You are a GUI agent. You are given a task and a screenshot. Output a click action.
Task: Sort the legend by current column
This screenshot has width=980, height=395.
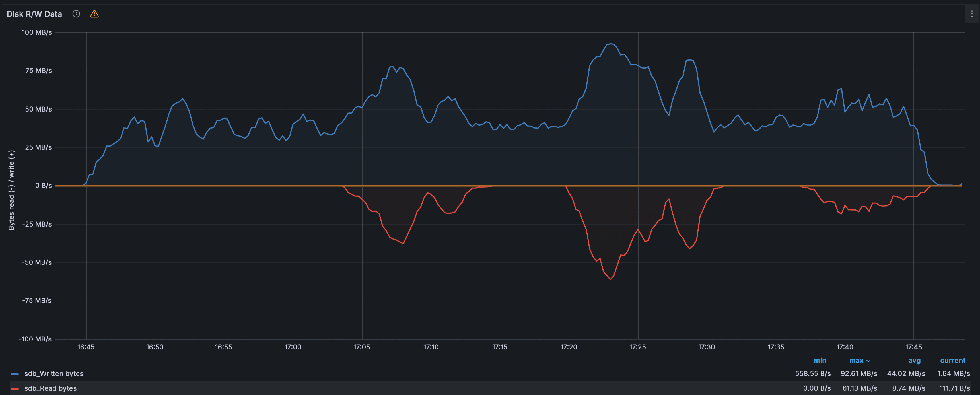click(953, 360)
